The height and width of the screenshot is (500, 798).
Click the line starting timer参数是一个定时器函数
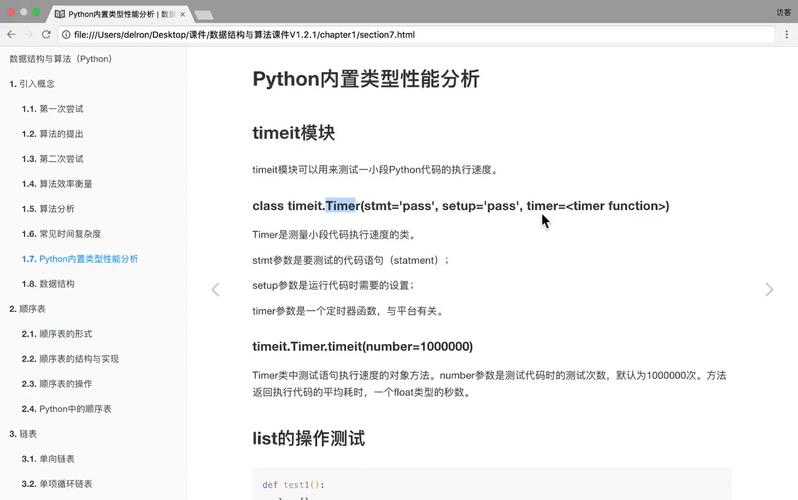pyautogui.click(x=349, y=311)
